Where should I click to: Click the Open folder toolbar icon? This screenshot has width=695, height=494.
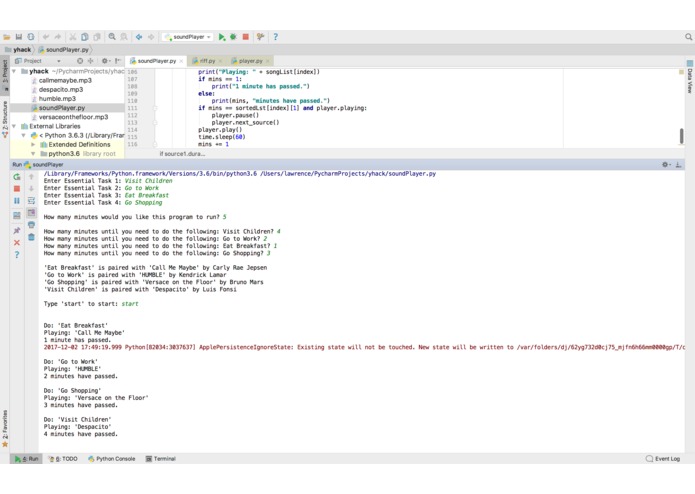click(x=7, y=37)
